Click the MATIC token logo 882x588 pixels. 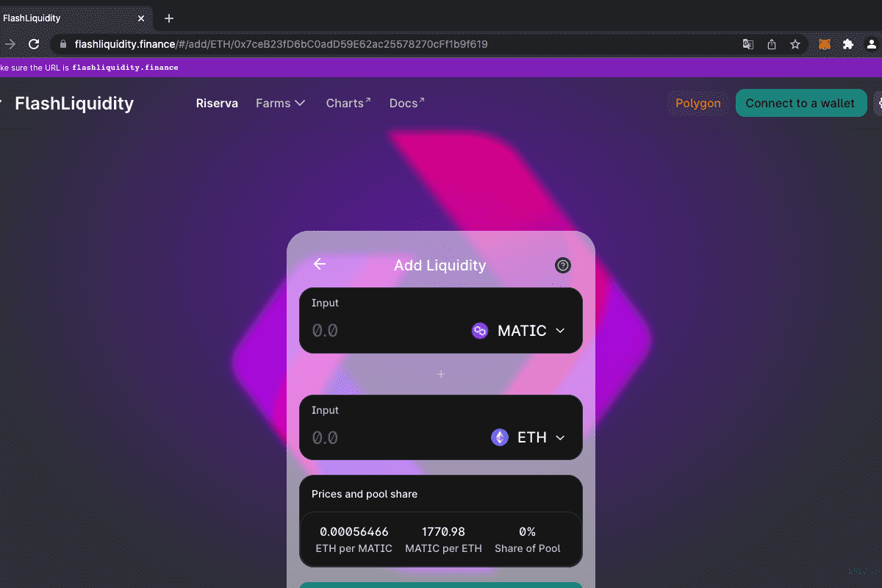tap(480, 331)
